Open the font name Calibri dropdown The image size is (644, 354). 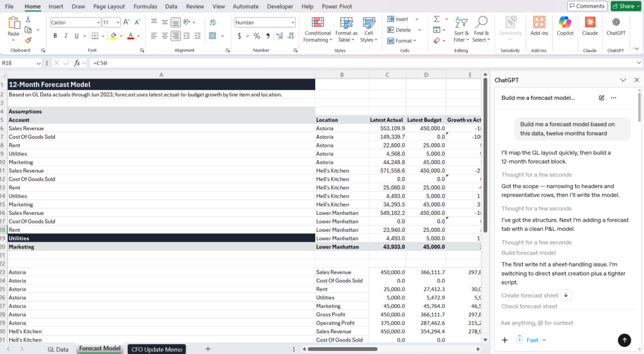coord(98,23)
